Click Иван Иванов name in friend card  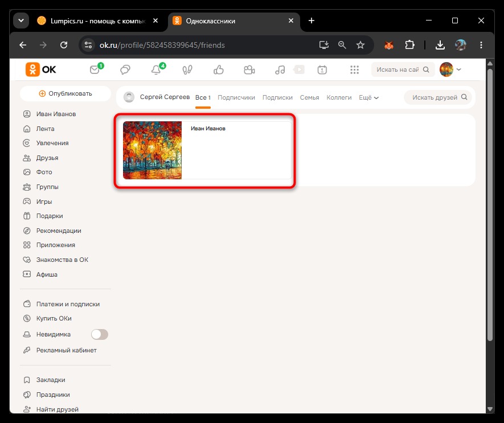[208, 129]
